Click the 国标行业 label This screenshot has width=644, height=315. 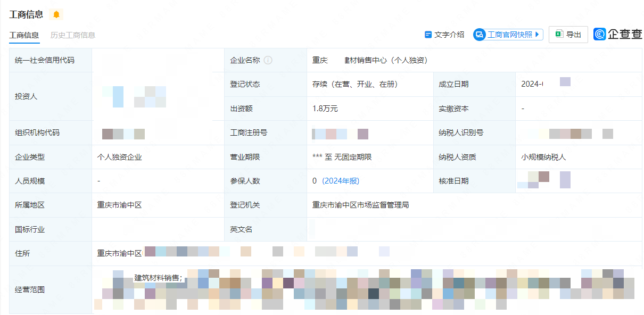[30, 229]
